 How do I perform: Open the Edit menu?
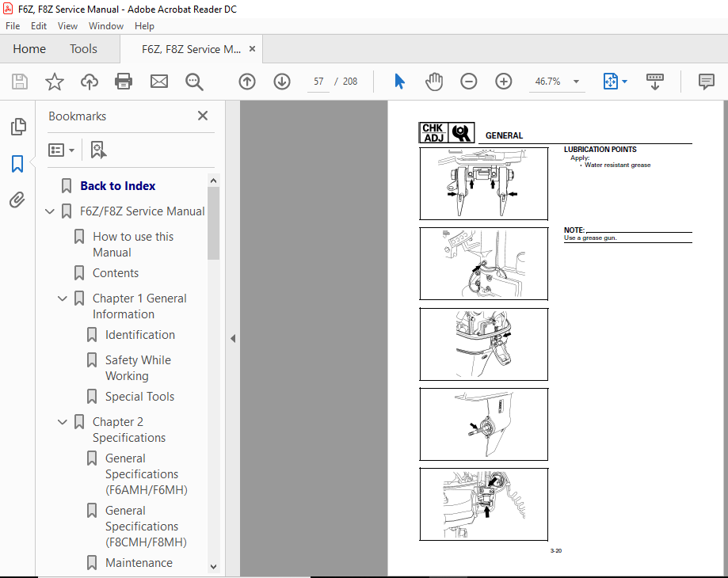[x=39, y=26]
